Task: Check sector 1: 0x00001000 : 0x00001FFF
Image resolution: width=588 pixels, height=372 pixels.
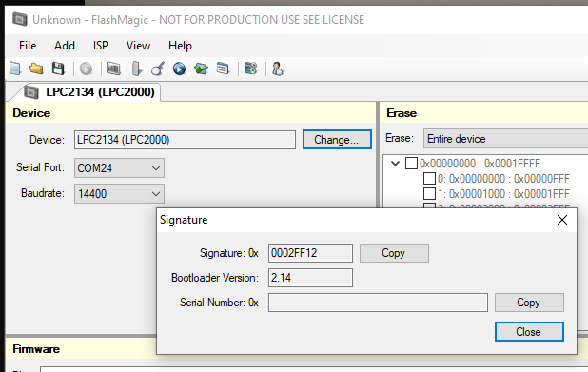Action: (x=429, y=193)
